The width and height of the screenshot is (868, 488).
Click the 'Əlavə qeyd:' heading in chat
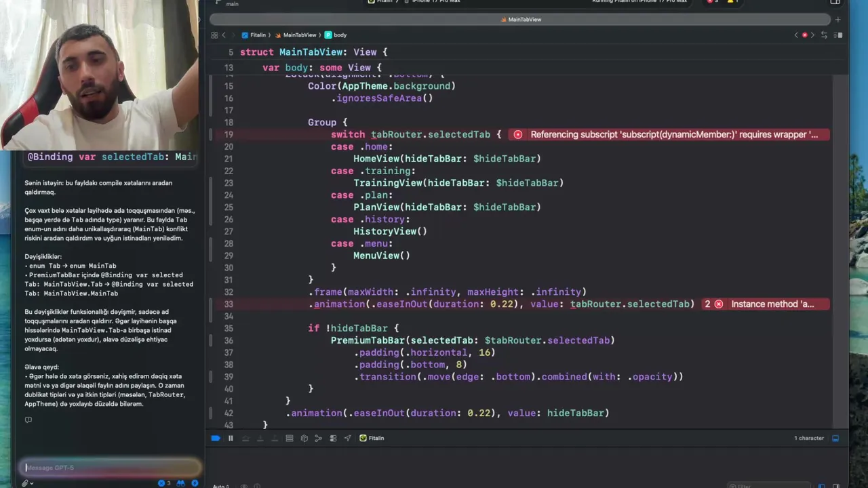click(42, 367)
